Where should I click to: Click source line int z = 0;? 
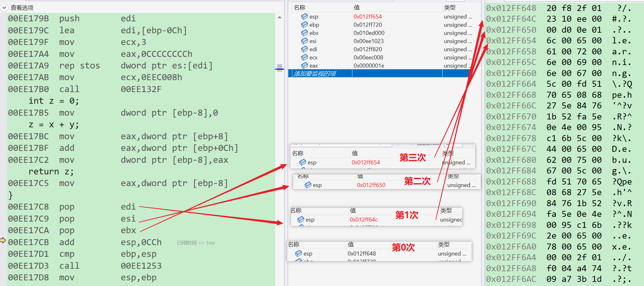pos(54,101)
